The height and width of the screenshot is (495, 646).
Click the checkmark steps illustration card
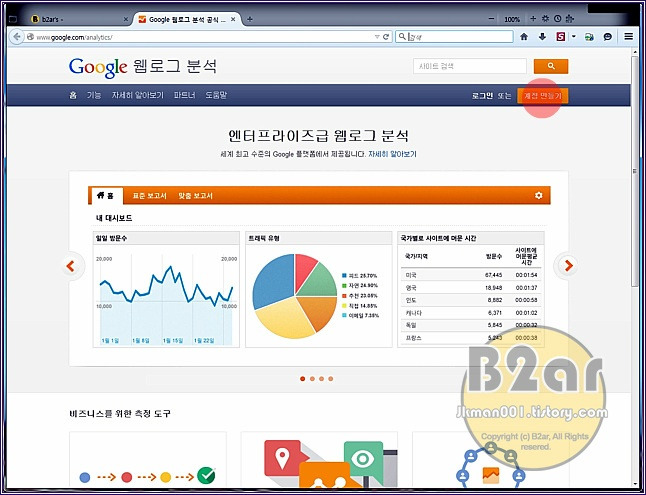coord(148,460)
